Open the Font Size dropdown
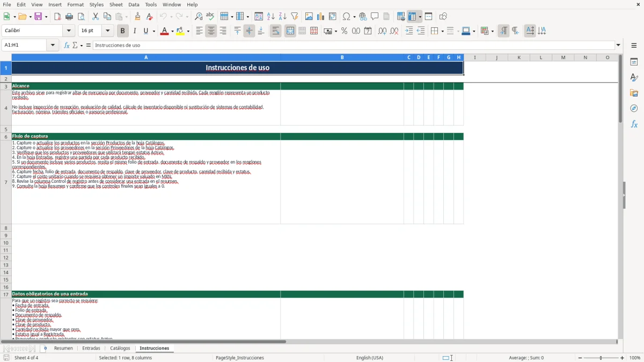Viewport: 644px width, 362px height. coord(108,31)
